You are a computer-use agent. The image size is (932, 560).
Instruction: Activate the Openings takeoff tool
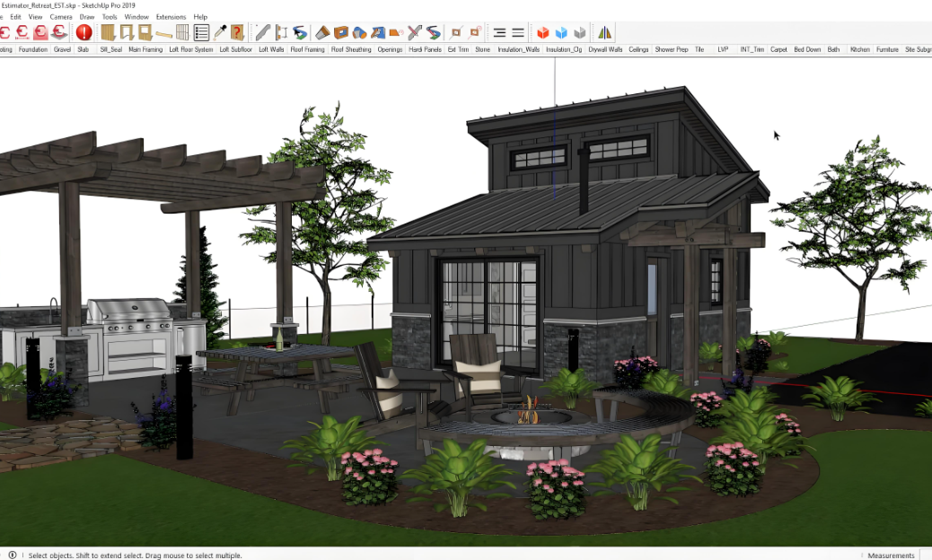(x=390, y=49)
